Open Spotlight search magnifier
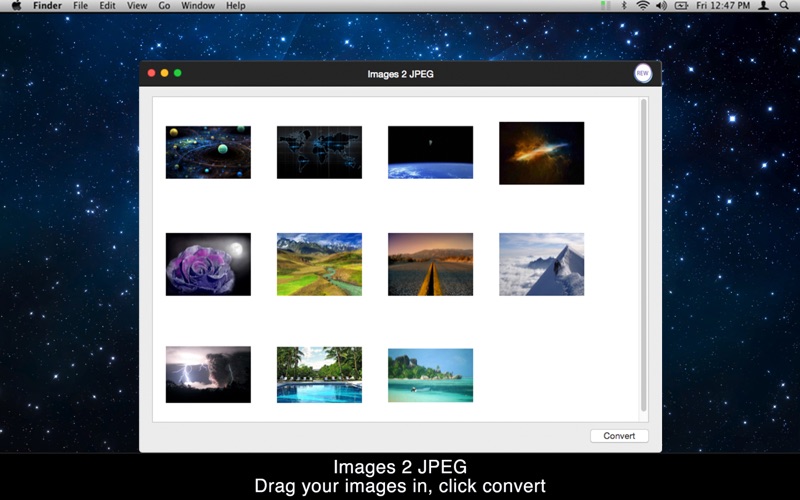Image resolution: width=800 pixels, height=500 pixels. 784,6
